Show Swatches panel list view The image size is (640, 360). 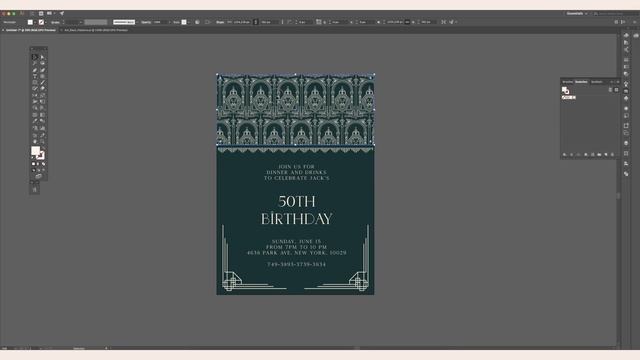[x=610, y=90]
